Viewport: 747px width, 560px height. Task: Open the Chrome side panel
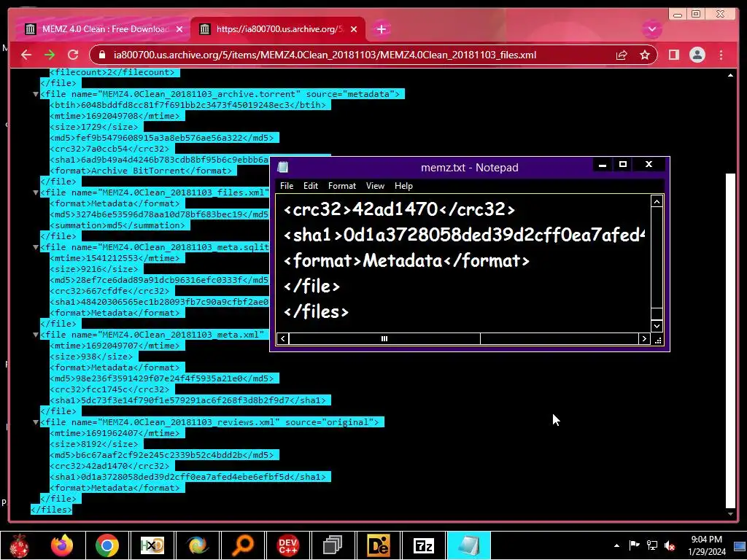(x=673, y=55)
